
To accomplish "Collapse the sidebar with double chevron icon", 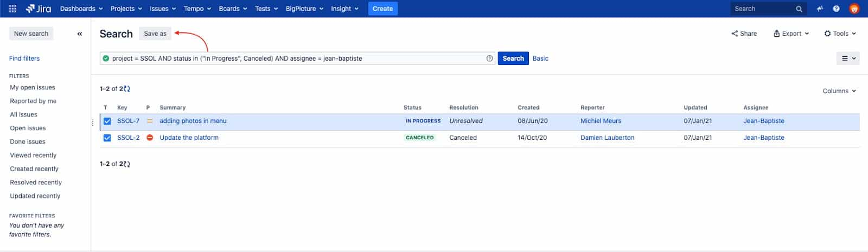I will click(80, 34).
